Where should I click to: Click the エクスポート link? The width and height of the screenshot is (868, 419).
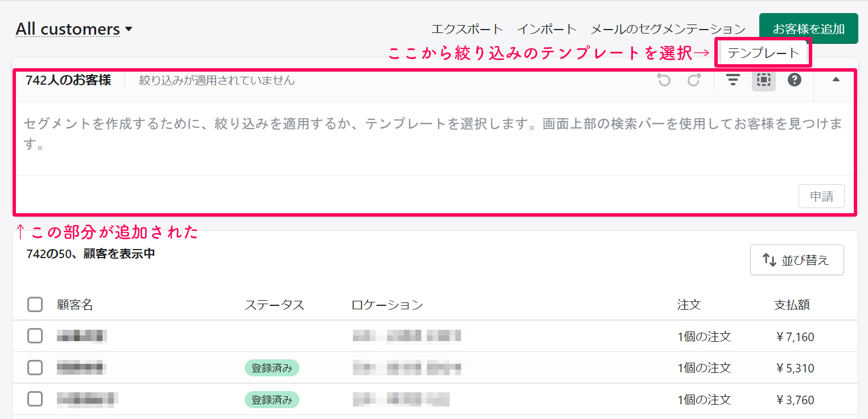coord(467,29)
